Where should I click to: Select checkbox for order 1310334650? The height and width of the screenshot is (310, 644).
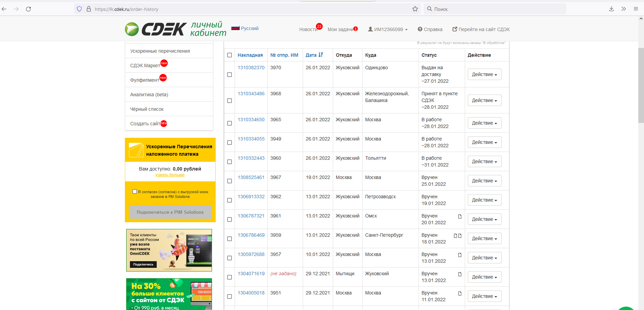pyautogui.click(x=230, y=123)
